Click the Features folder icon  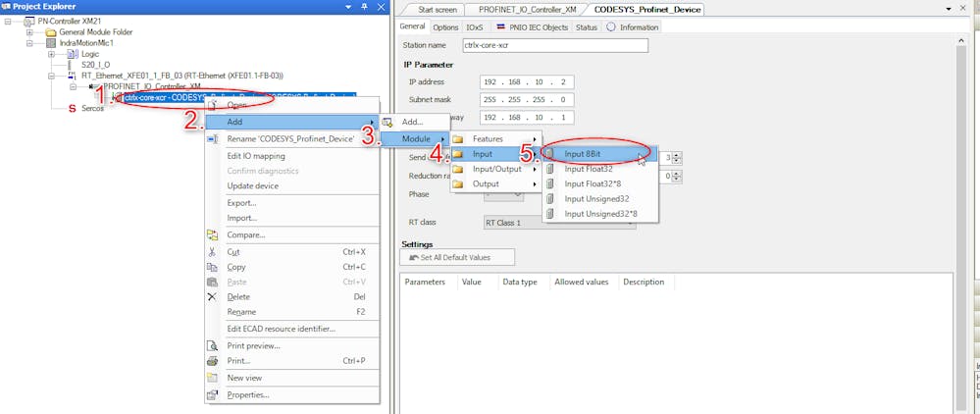458,139
